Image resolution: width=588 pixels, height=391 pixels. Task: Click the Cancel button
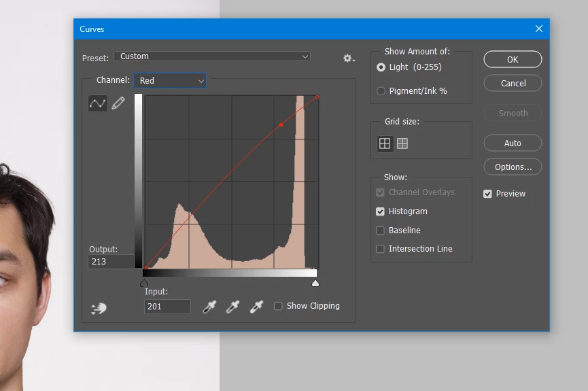(x=513, y=84)
